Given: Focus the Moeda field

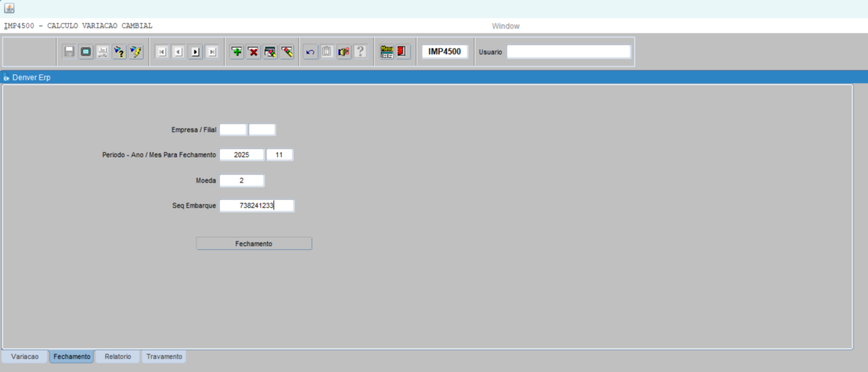Looking at the screenshot, I should tap(242, 180).
